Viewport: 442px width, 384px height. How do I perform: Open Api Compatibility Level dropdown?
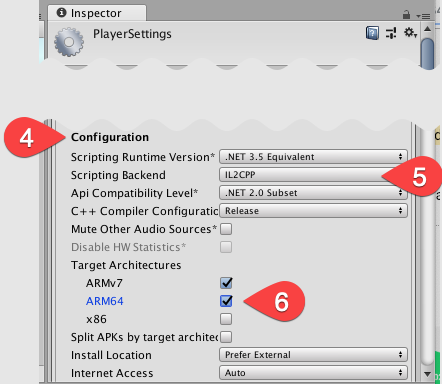313,193
